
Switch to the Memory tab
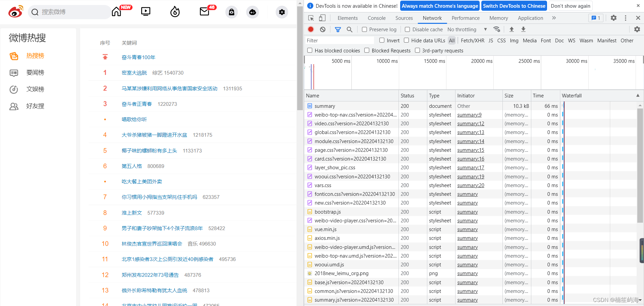pos(498,18)
